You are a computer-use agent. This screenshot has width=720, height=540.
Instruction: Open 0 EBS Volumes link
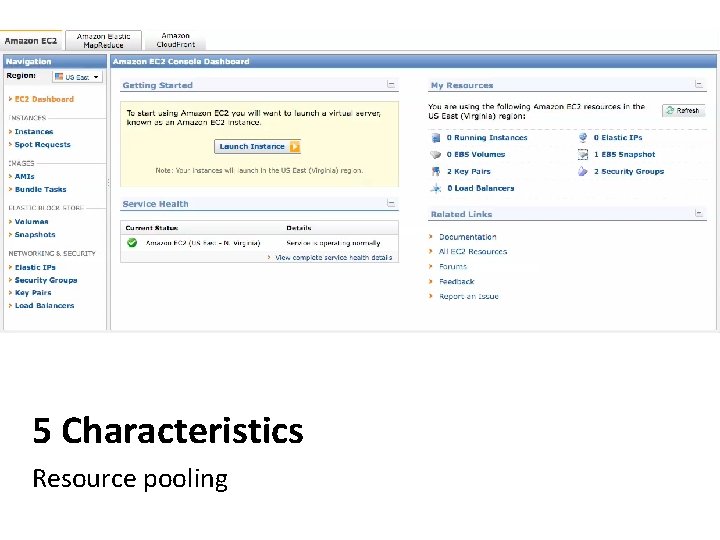click(476, 155)
